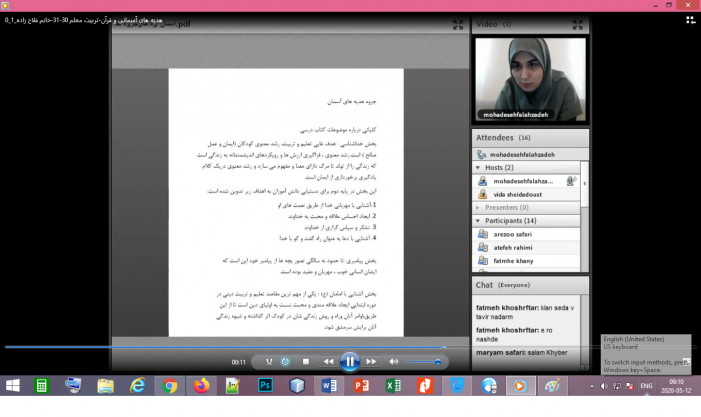This screenshot has height=417, width=701.
Task: Open the green Calculator taskbar icon
Action: (x=41, y=386)
